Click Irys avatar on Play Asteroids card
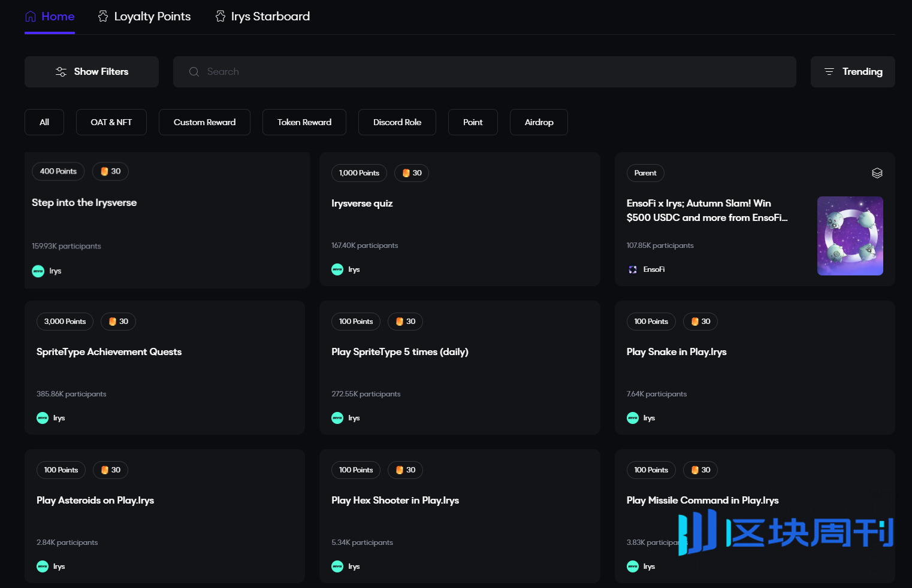Image resolution: width=912 pixels, height=588 pixels. pos(43,566)
